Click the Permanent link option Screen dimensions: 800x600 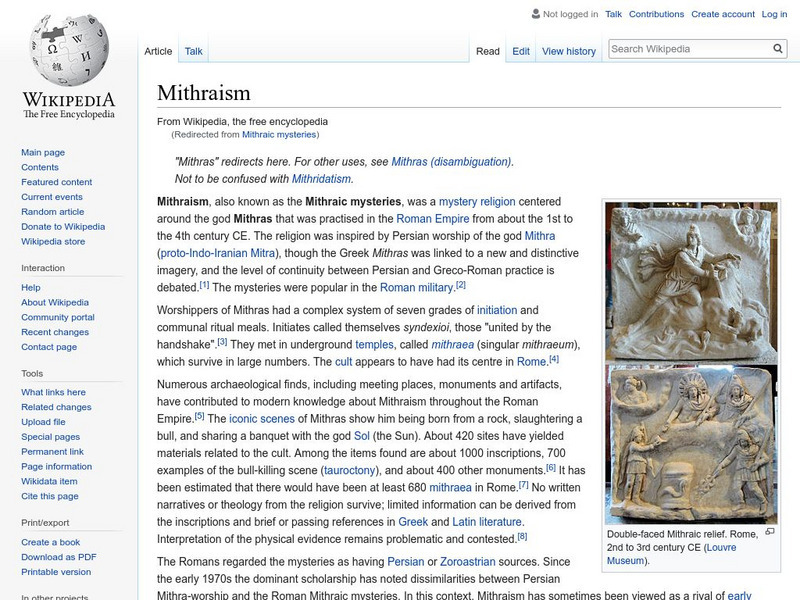click(53, 451)
